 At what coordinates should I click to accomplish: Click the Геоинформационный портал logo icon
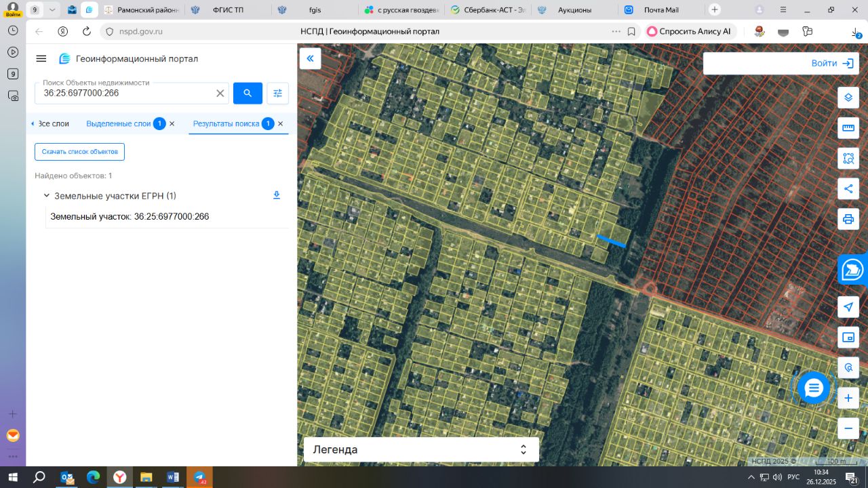[64, 59]
